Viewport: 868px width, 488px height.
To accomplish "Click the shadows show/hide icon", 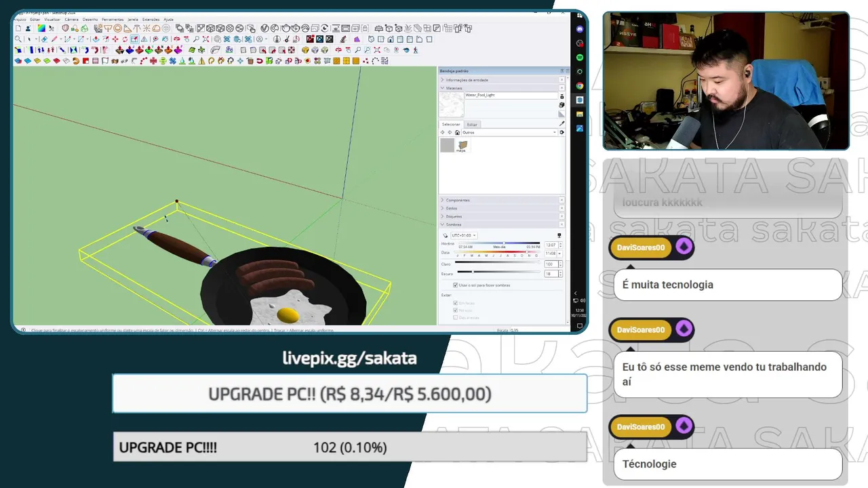I will 445,235.
